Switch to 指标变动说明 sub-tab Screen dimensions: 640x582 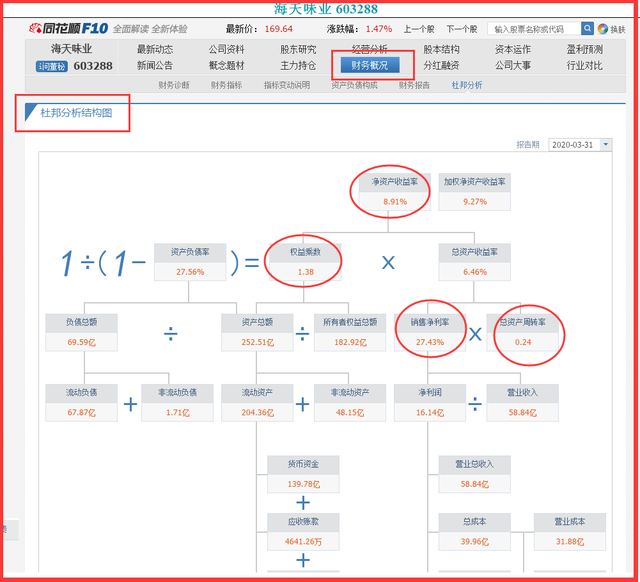tap(287, 85)
